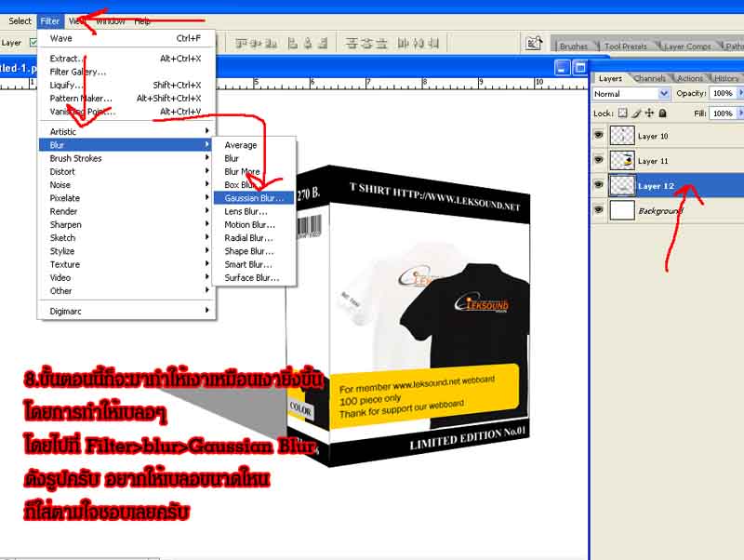The image size is (744, 560).
Task: Select the Layer 11 thumbnail
Action: point(621,160)
